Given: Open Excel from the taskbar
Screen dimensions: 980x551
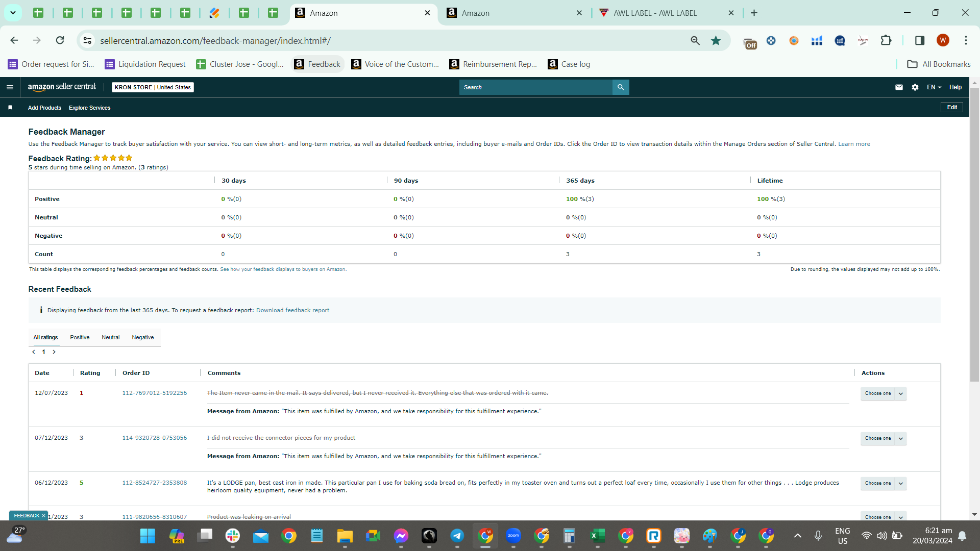Looking at the screenshot, I should [597, 536].
